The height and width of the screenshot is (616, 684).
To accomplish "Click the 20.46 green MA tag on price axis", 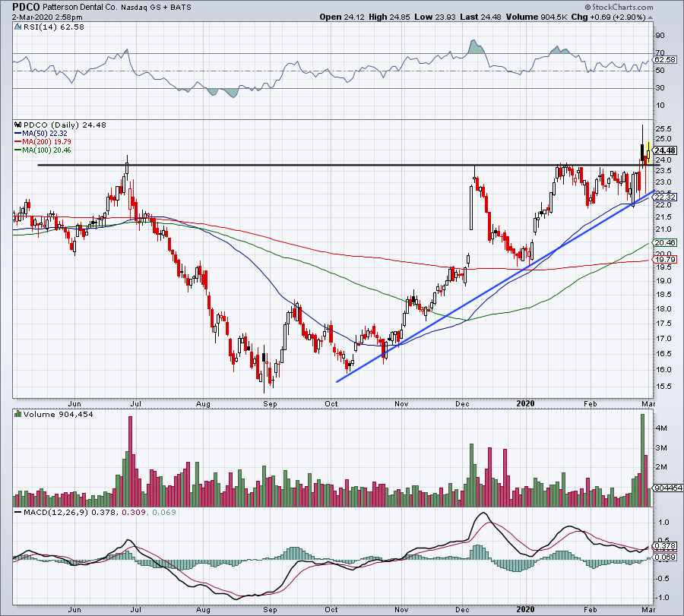I will click(665, 242).
